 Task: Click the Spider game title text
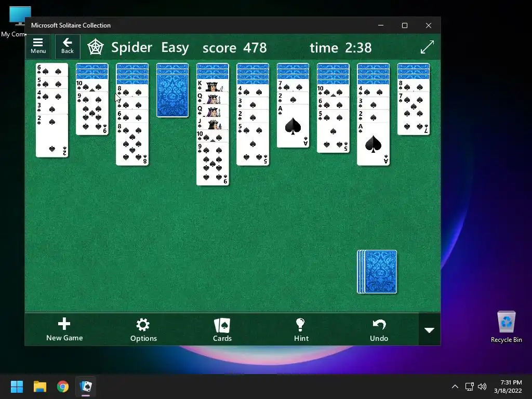pos(131,47)
